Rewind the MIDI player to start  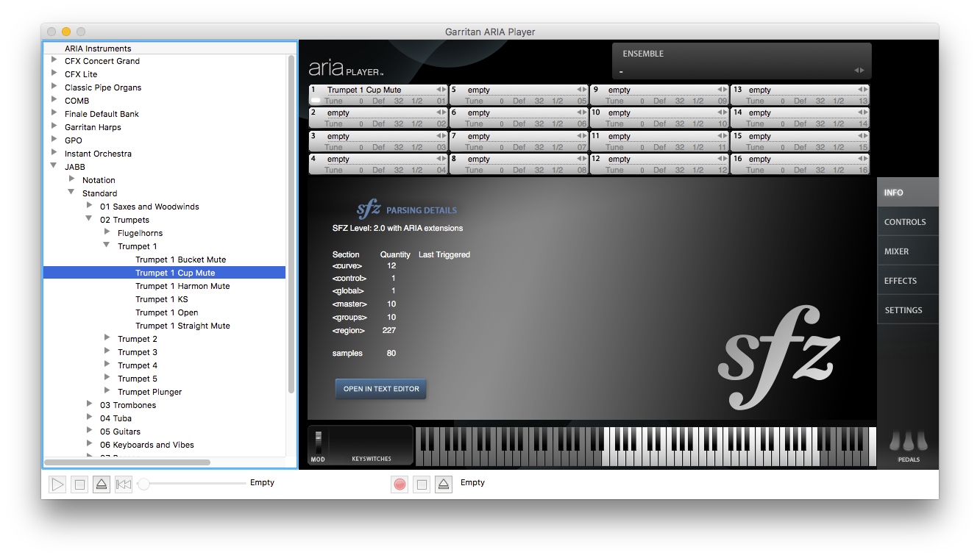click(124, 484)
